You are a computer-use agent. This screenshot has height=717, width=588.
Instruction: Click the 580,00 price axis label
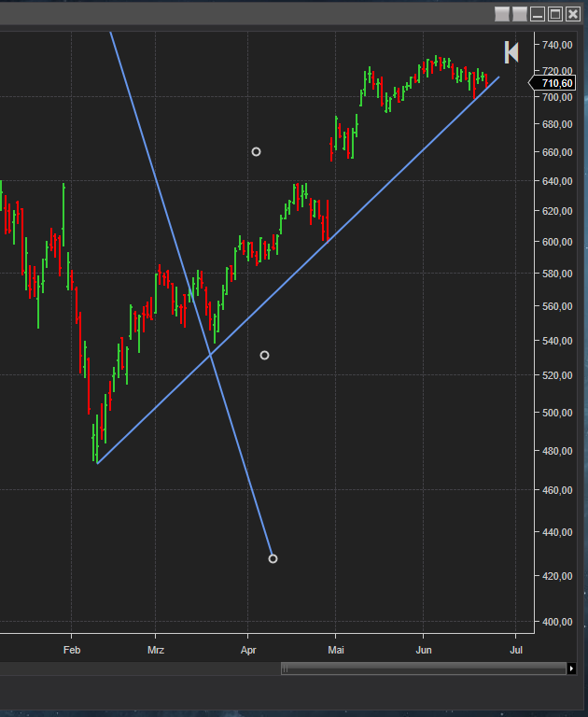(557, 274)
